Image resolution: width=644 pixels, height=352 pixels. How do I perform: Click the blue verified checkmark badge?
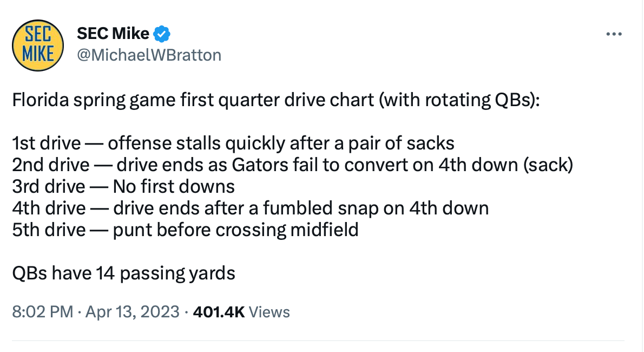pyautogui.click(x=162, y=34)
